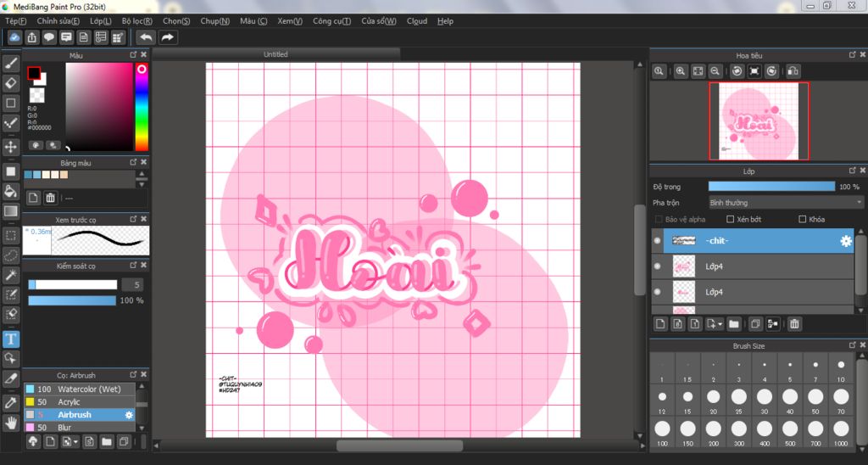Select the Bucket fill tool
868x465 pixels.
[x=10, y=191]
